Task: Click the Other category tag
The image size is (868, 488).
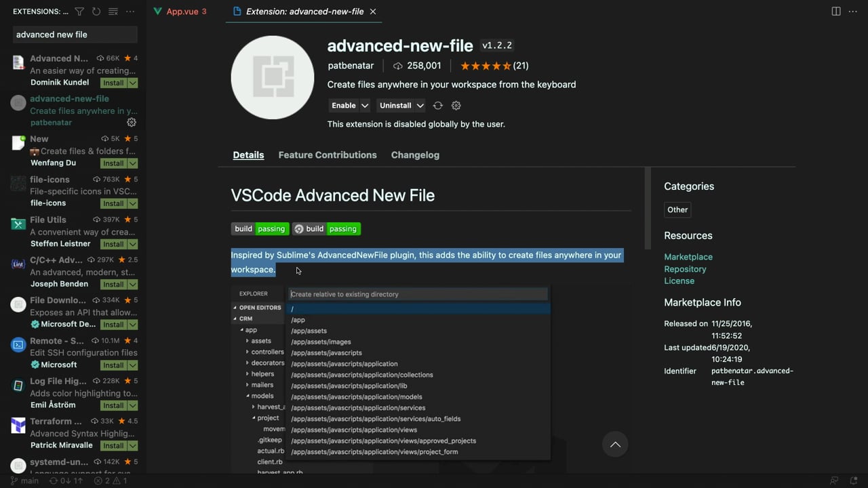Action: pos(677,209)
